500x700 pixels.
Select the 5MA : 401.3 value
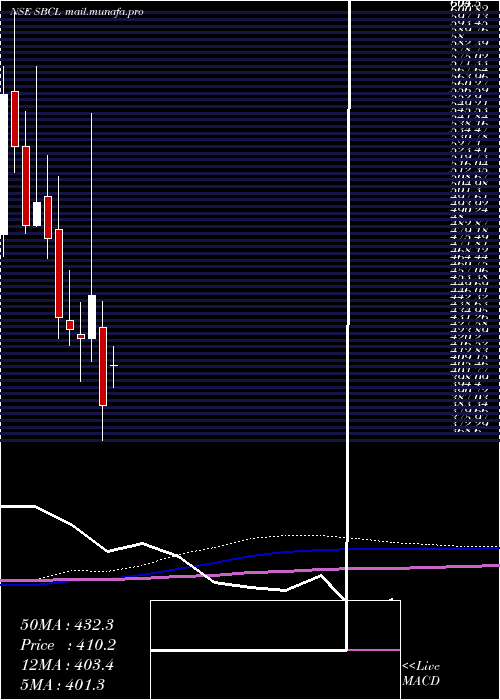(62, 685)
